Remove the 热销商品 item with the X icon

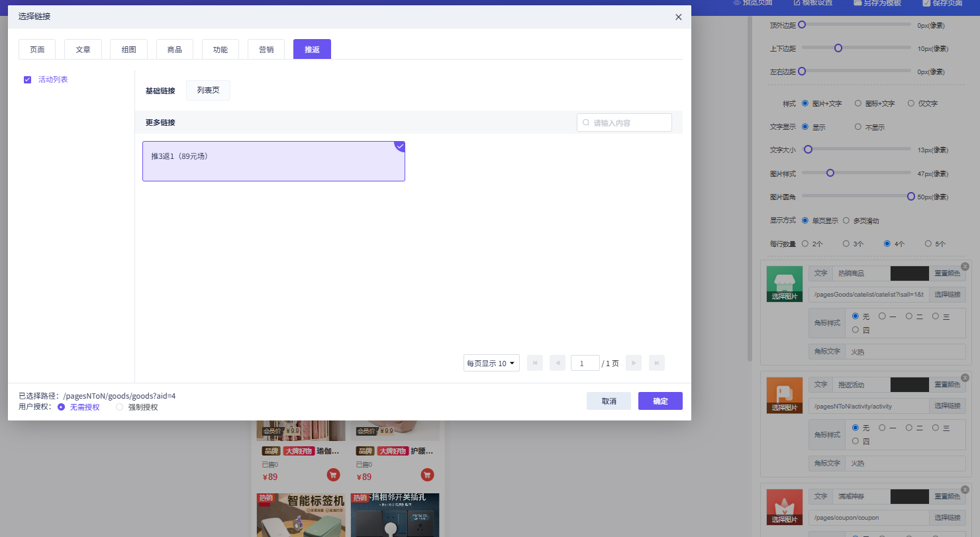pos(965,266)
